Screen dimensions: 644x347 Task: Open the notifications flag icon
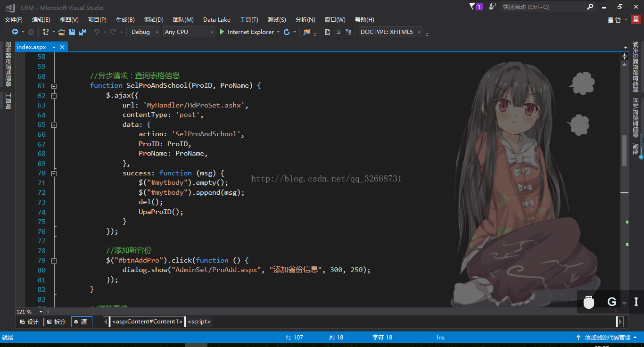click(472, 7)
